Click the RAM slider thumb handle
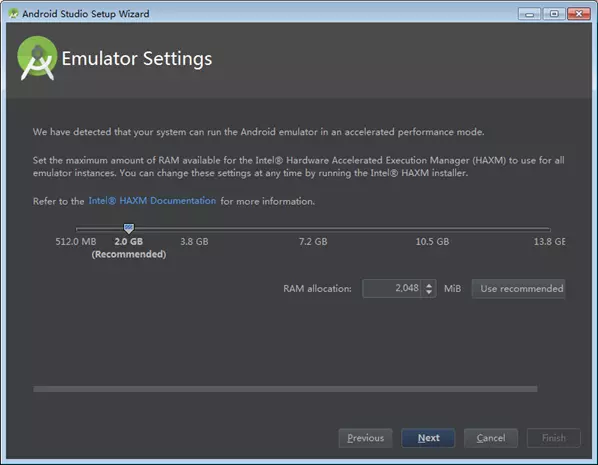This screenshot has height=465, width=598. [129, 228]
